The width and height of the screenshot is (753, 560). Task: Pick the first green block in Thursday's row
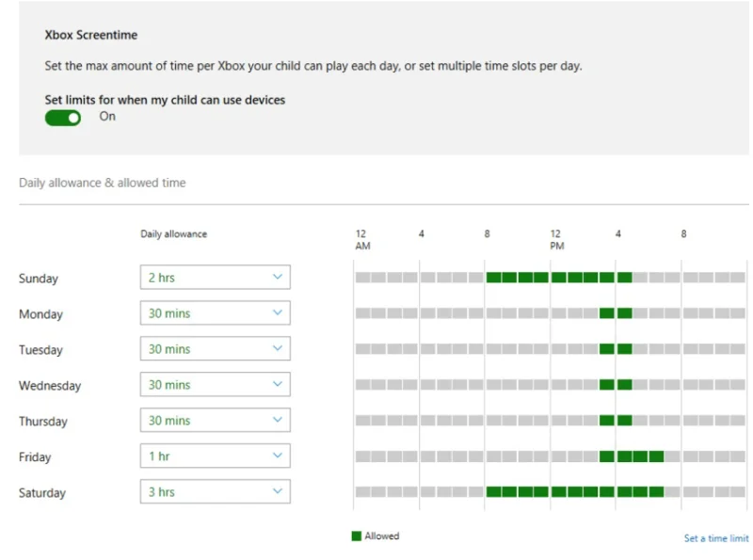click(607, 421)
